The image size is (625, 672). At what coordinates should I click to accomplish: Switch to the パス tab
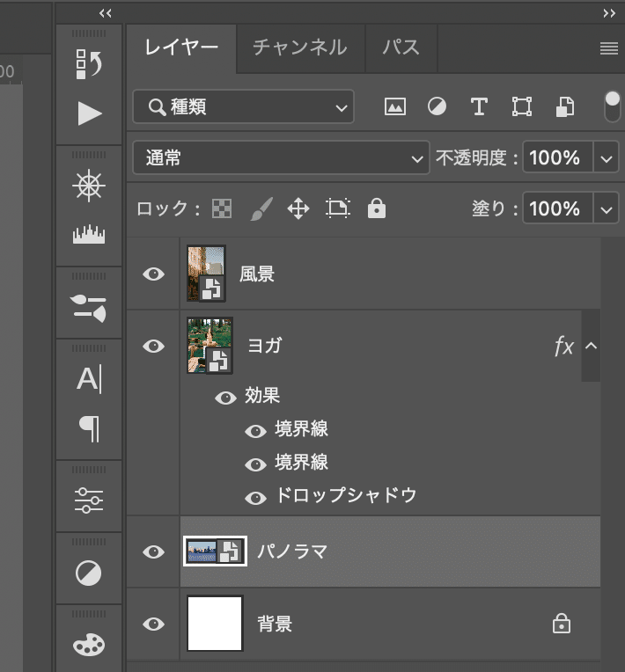coord(401,47)
